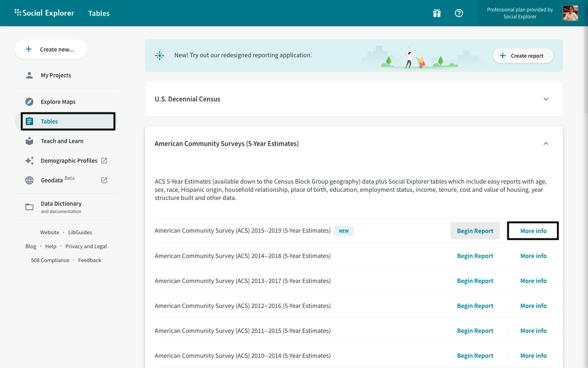Begin Report for ACS 2014--2018
The image size is (588, 368).
tap(475, 256)
